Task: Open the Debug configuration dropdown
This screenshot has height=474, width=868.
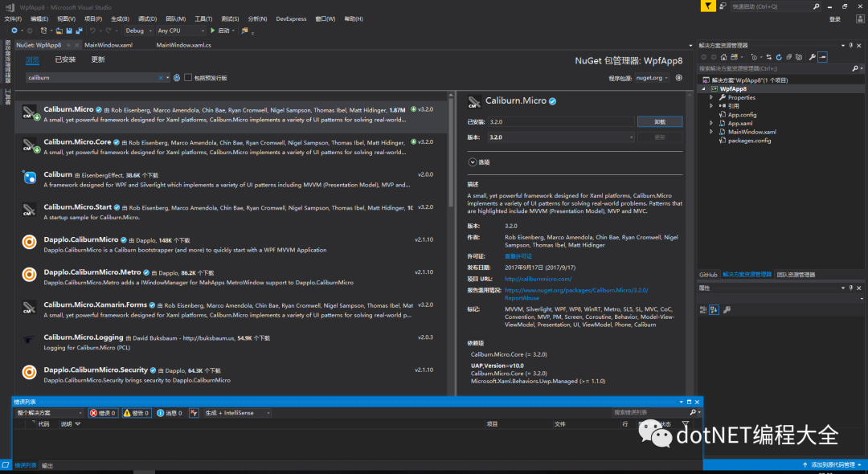Action: click(x=138, y=31)
